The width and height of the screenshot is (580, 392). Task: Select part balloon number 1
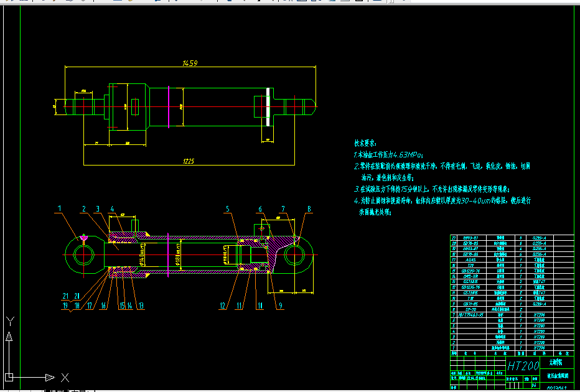click(x=60, y=209)
